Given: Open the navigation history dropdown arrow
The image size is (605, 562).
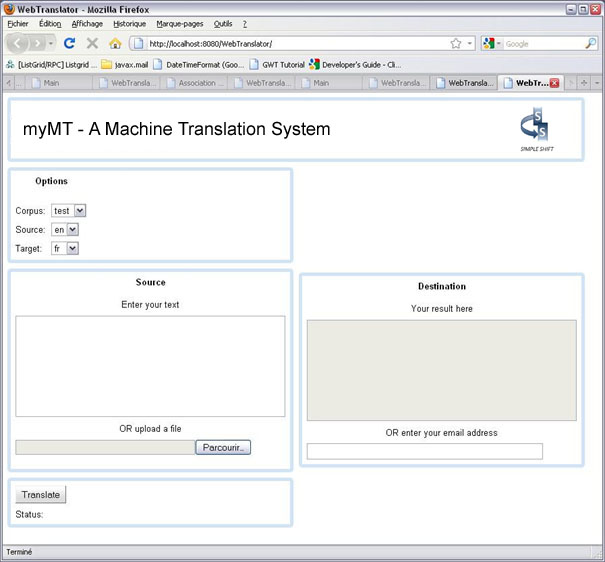Looking at the screenshot, I should pyautogui.click(x=51, y=44).
